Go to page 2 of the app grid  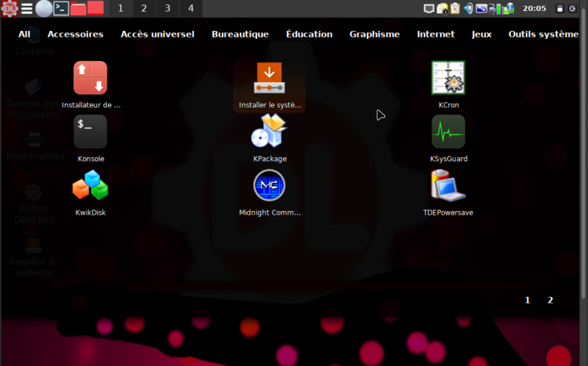click(550, 300)
